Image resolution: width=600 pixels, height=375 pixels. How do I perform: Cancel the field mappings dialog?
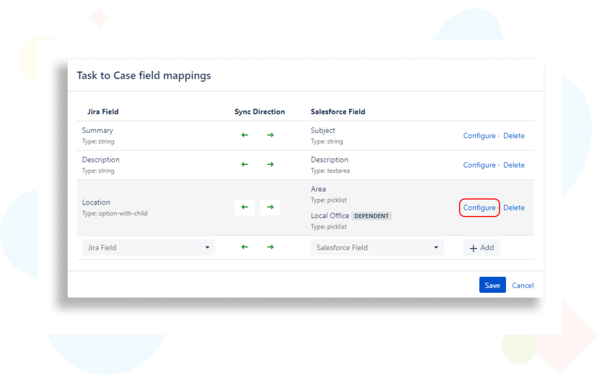click(523, 285)
